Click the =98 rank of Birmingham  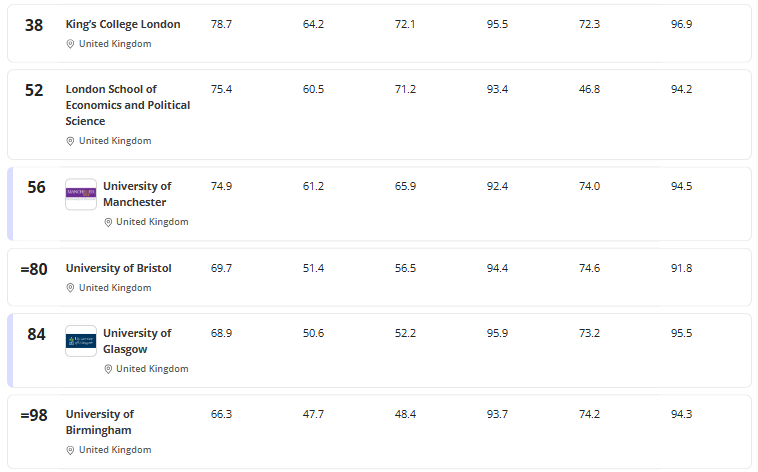tap(34, 415)
